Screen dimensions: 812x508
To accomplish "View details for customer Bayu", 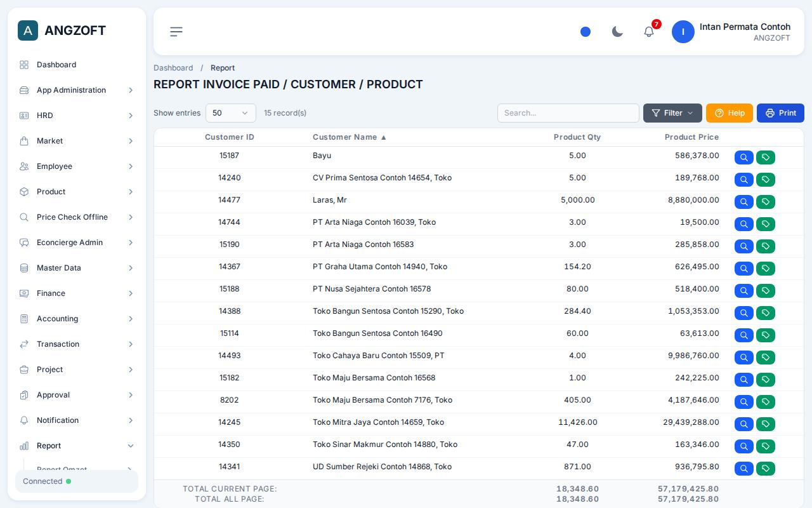I will click(744, 157).
